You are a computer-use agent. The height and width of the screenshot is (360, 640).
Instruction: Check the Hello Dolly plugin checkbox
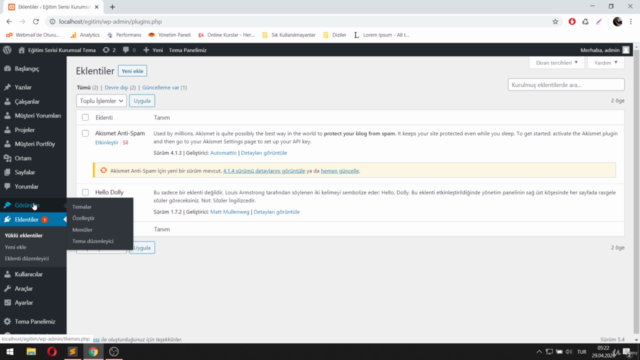[85, 192]
